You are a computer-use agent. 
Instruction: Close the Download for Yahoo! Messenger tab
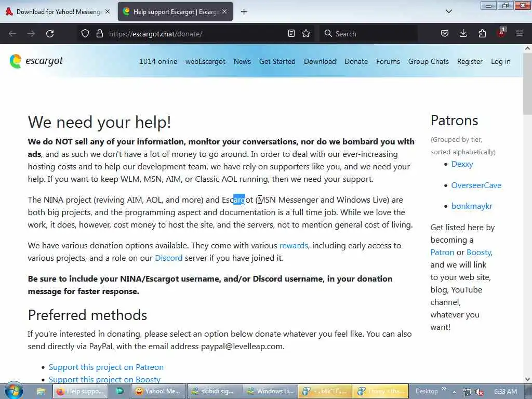tap(108, 11)
